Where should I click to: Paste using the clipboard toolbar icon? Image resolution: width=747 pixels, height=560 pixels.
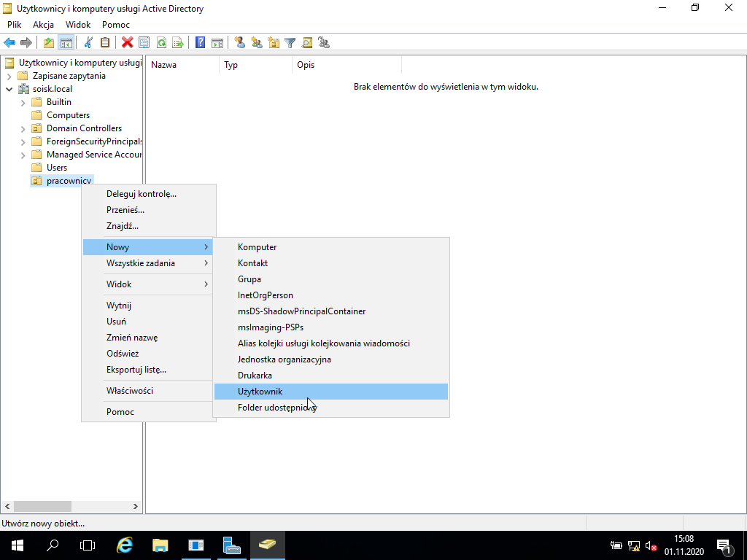tap(105, 42)
